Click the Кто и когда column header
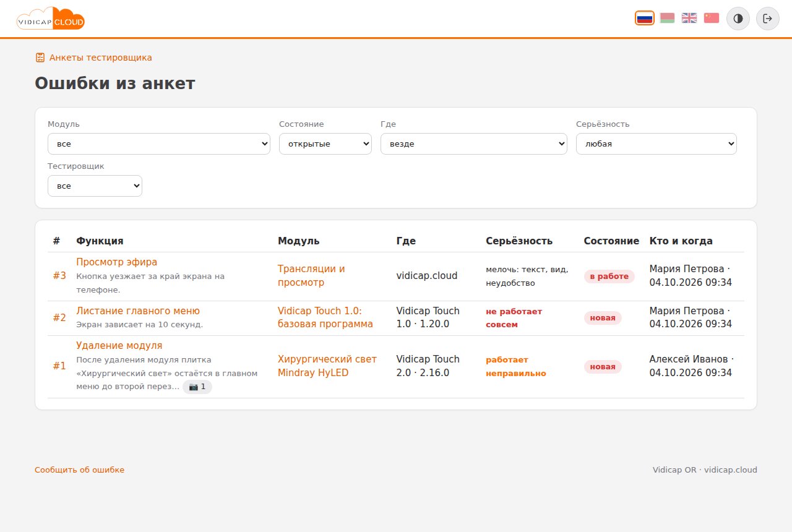This screenshot has height=532, width=792. [681, 241]
